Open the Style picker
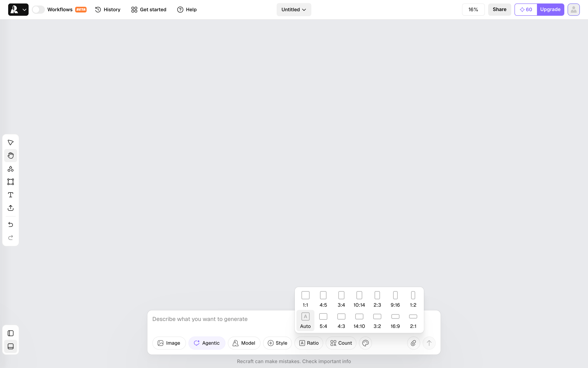This screenshot has width=588, height=368. click(277, 343)
